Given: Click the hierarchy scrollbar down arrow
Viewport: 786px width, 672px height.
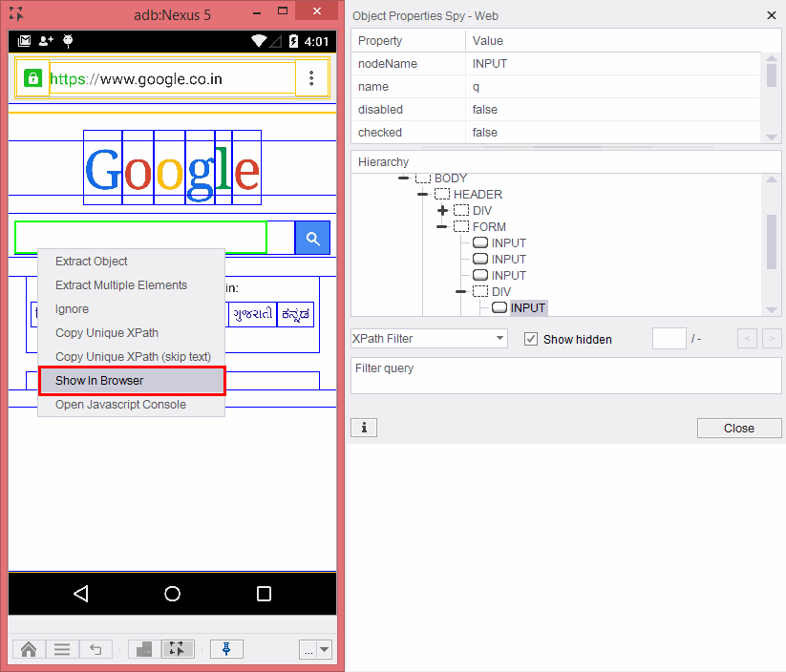Looking at the screenshot, I should [772, 310].
